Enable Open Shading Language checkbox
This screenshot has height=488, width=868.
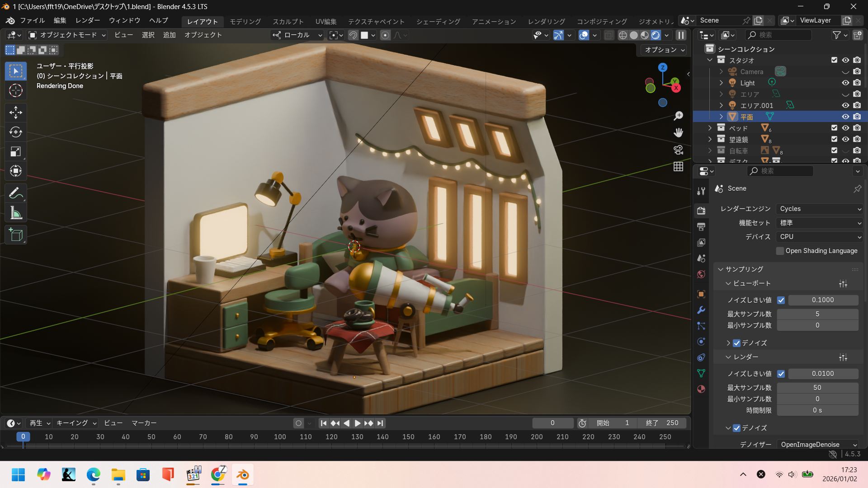[x=780, y=251]
